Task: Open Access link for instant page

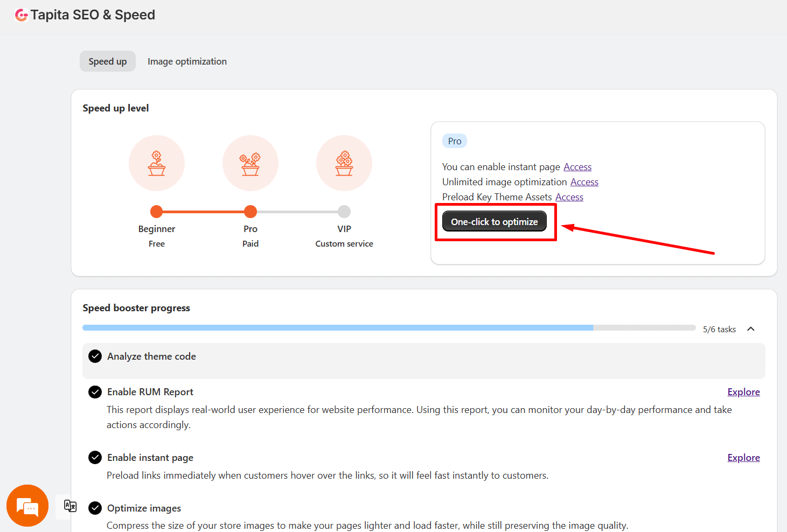Action: click(577, 167)
